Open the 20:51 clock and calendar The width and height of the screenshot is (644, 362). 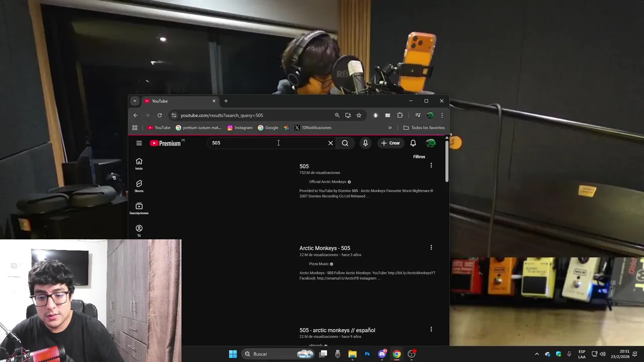click(x=620, y=354)
